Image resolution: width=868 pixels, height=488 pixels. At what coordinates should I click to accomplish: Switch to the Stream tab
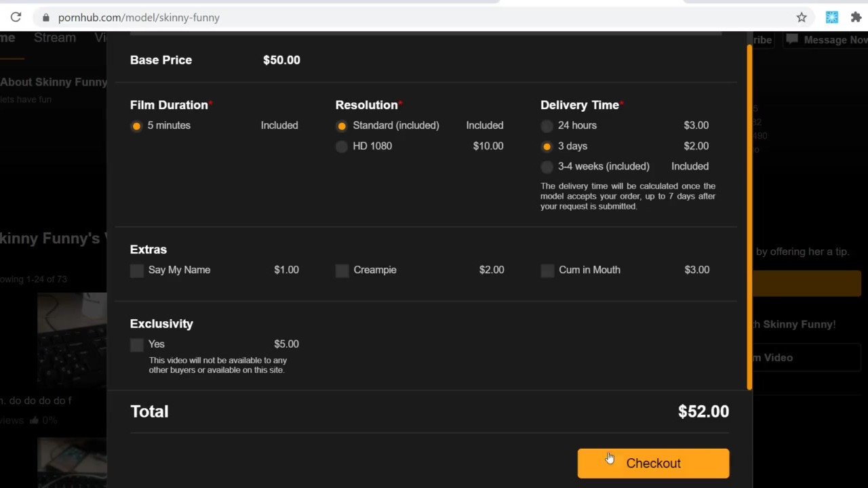tap(55, 38)
